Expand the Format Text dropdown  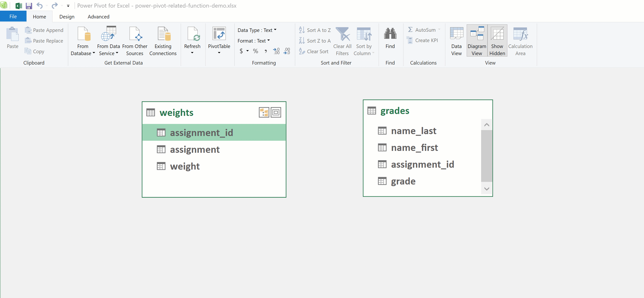[253, 41]
